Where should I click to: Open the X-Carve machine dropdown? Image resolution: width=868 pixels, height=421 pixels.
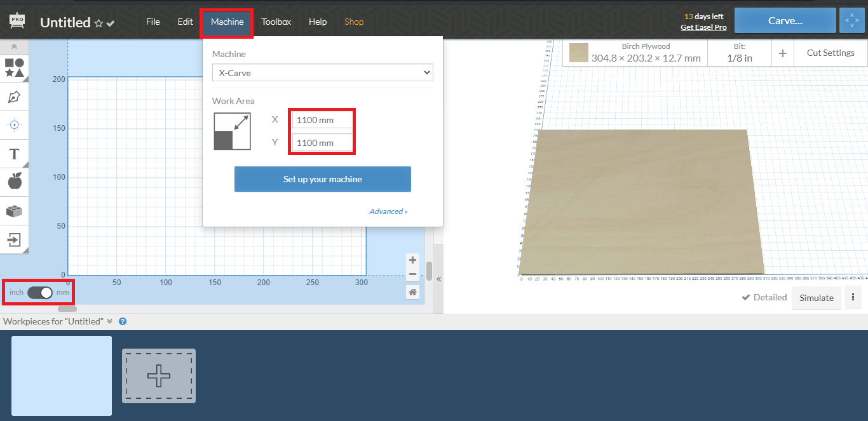tap(323, 72)
